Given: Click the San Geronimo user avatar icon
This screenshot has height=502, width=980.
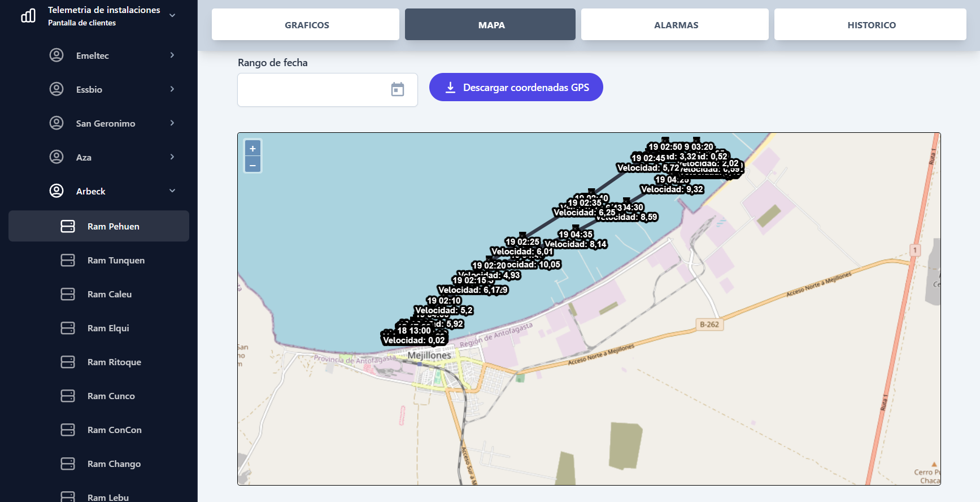Looking at the screenshot, I should click(56, 123).
